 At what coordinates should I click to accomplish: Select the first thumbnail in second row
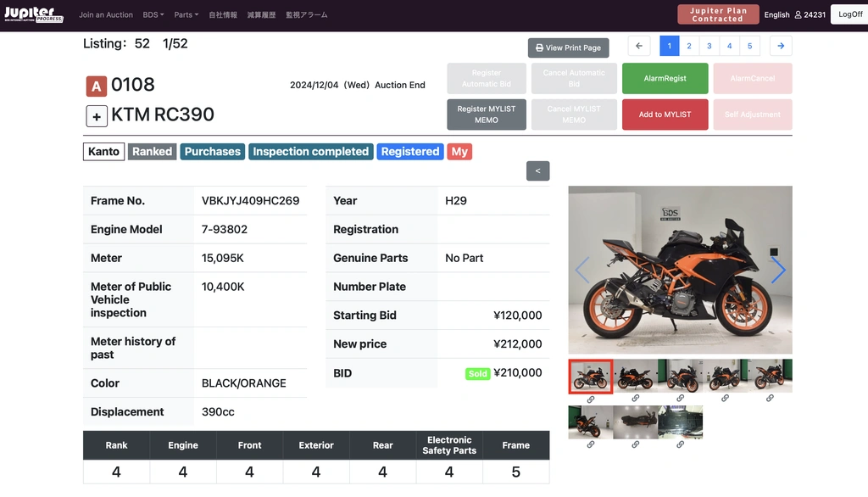pos(591,422)
